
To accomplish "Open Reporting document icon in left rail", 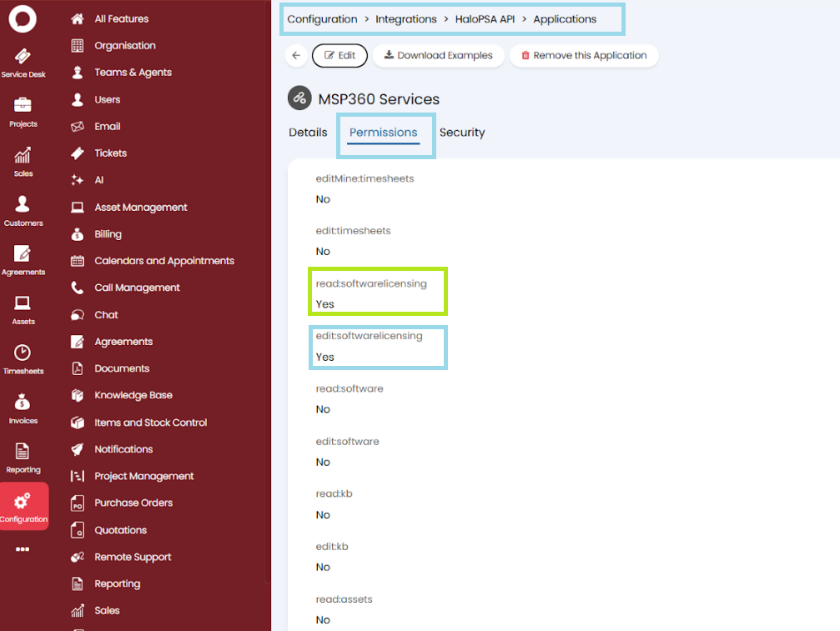I will [23, 451].
